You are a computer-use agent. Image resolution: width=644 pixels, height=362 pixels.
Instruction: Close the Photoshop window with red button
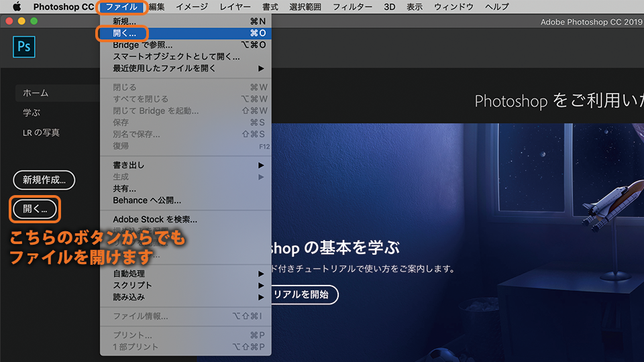tap(9, 21)
